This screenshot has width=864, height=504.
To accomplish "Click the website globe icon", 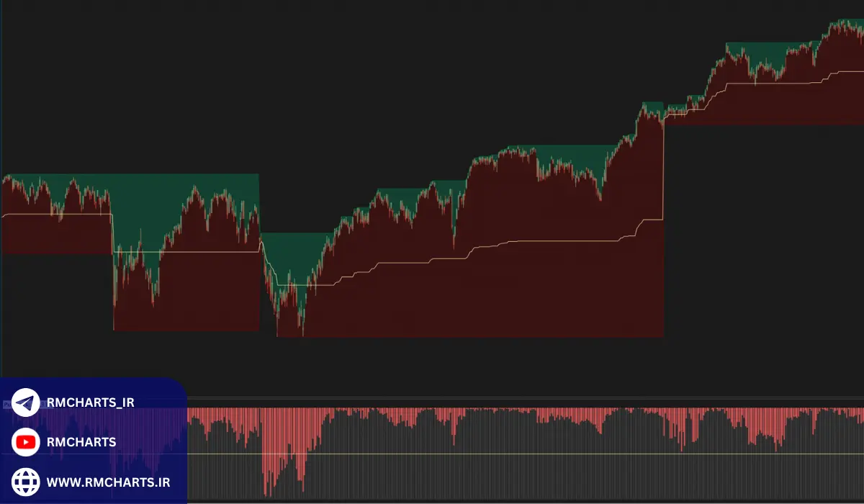I will (26, 481).
